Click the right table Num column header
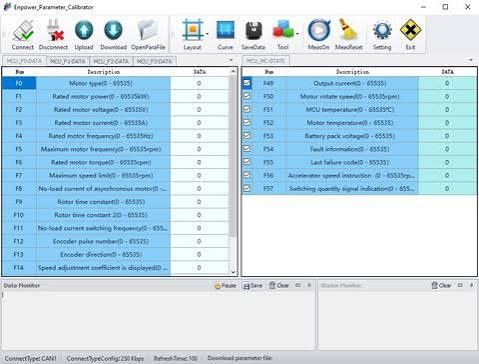This screenshot has height=364, width=479. pos(269,72)
